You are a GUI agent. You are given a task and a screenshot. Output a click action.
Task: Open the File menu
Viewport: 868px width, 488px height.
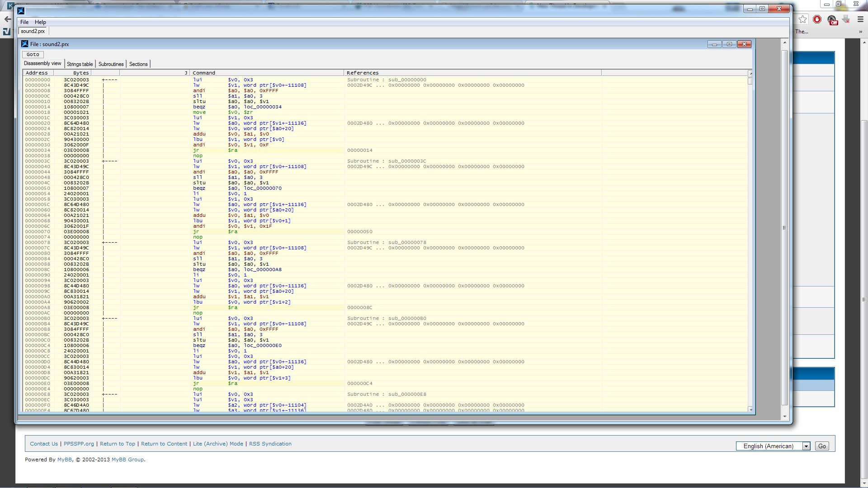pyautogui.click(x=24, y=22)
